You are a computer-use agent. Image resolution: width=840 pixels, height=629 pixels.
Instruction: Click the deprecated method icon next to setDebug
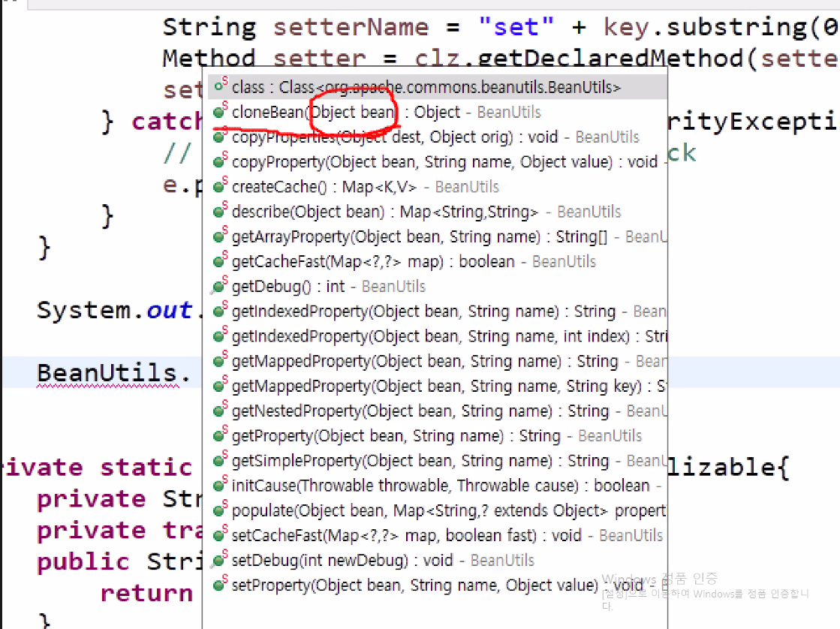(219, 558)
